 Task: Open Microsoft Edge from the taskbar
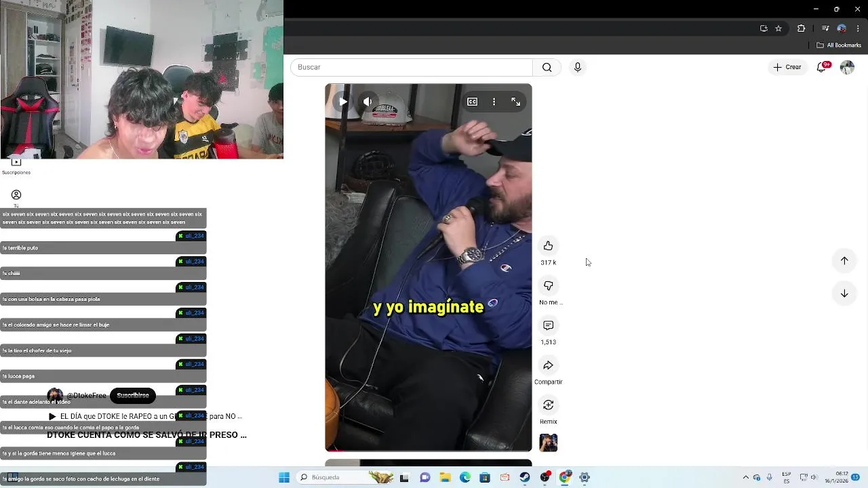(x=465, y=477)
